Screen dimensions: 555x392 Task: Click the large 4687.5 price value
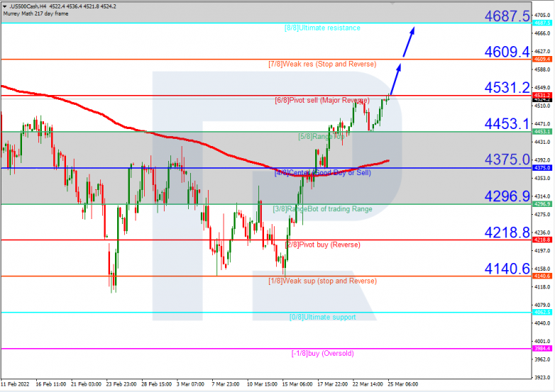pyautogui.click(x=507, y=16)
